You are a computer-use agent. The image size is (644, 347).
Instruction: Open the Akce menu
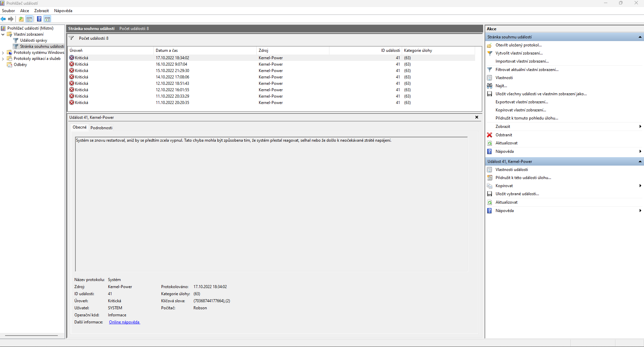click(25, 11)
